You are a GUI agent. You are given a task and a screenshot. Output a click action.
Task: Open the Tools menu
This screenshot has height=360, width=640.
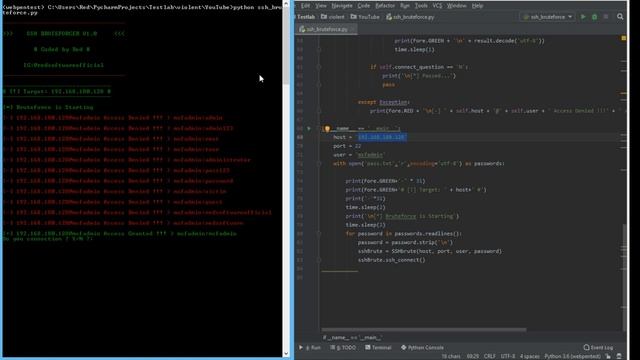[x=421, y=6]
